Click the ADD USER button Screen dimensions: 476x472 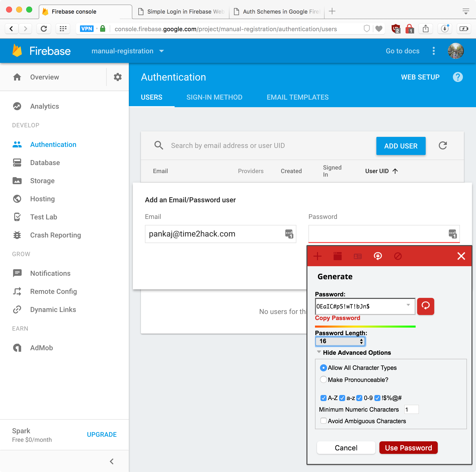pos(401,146)
